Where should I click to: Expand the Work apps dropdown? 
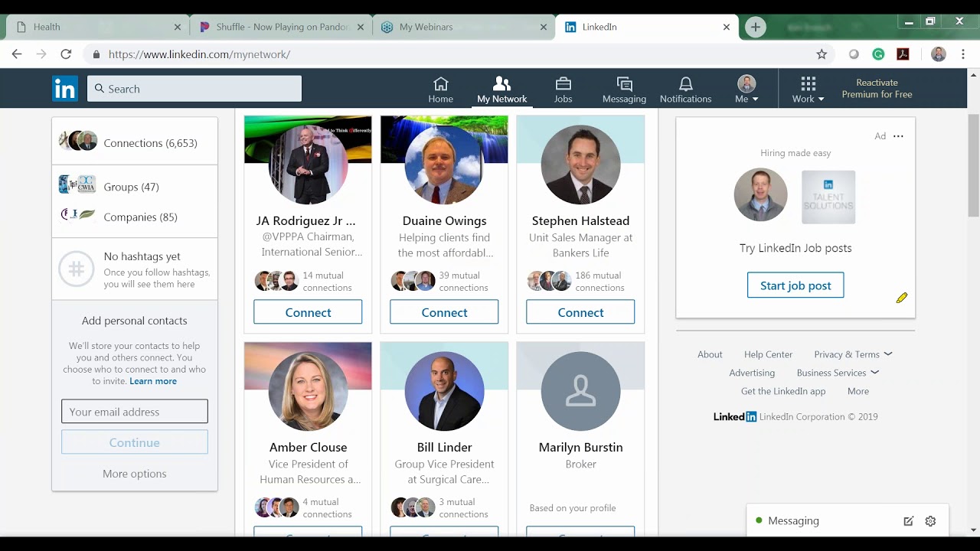(808, 90)
